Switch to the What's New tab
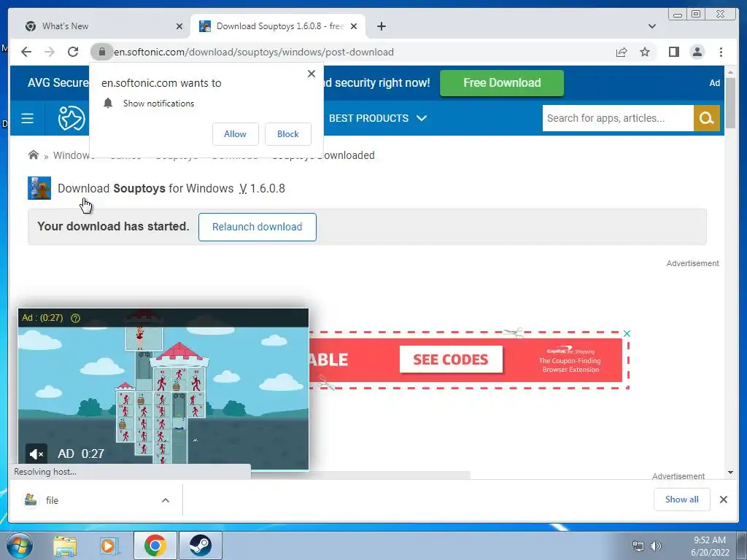The width and height of the screenshot is (747, 560). coord(100,26)
